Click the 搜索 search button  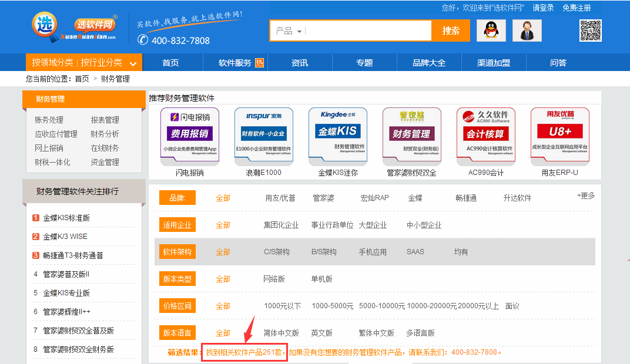pos(450,31)
